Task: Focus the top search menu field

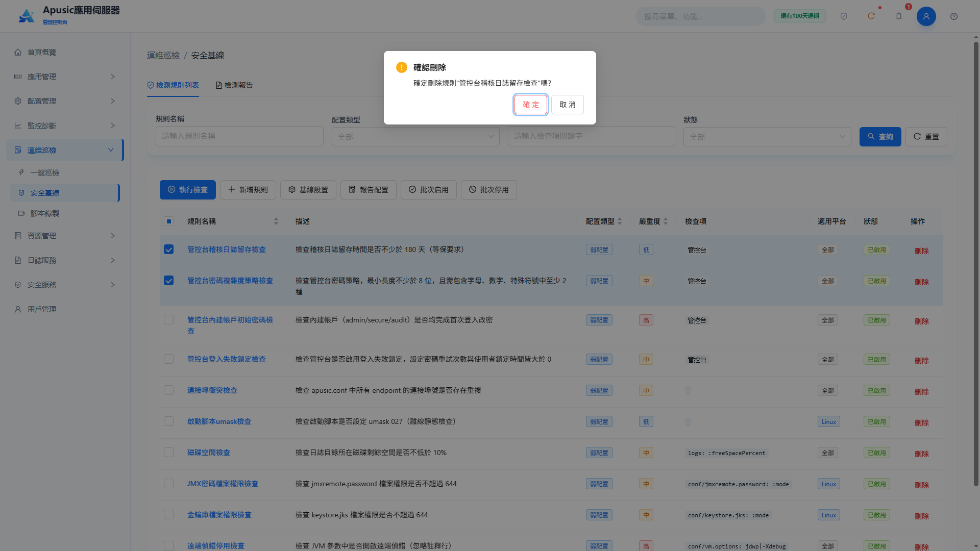Action: click(x=700, y=16)
